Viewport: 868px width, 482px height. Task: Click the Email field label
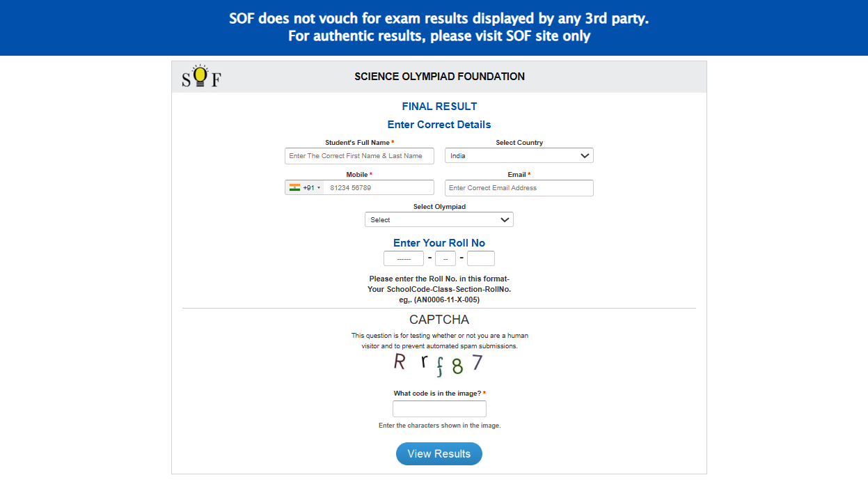click(517, 175)
